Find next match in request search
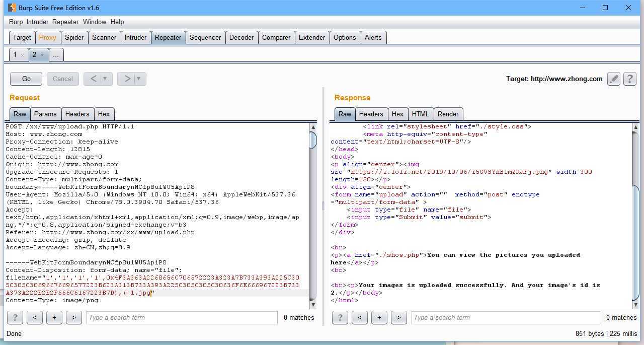Viewport: 644px width, 345px height. point(74,317)
